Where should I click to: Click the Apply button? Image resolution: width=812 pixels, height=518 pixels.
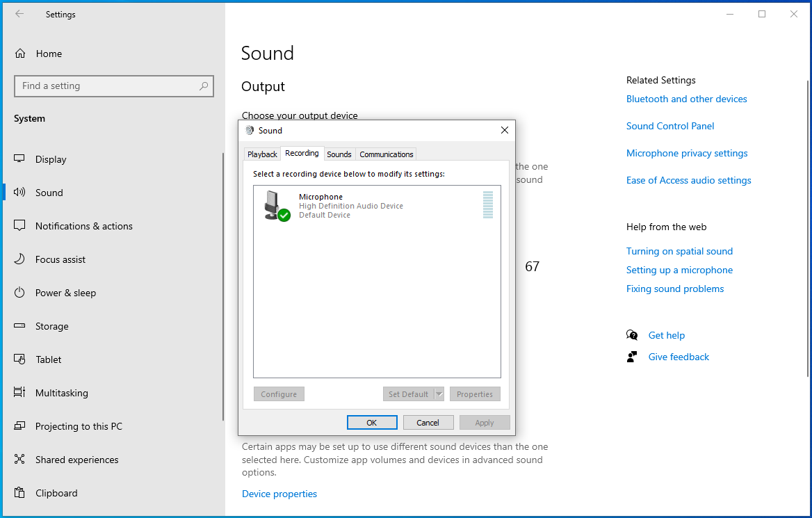[x=485, y=423]
